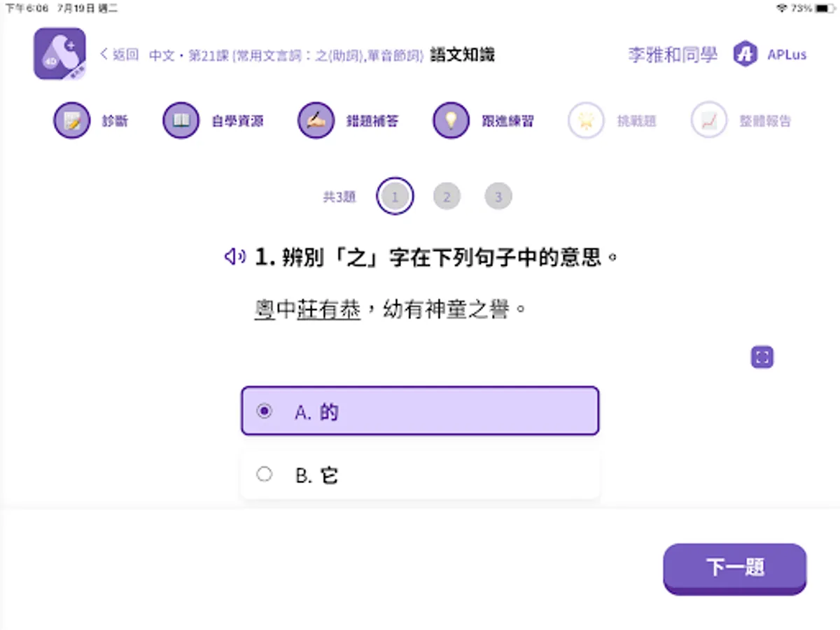This screenshot has width=840, height=630.
Task: Choose radio button beside option A
Action: [263, 412]
